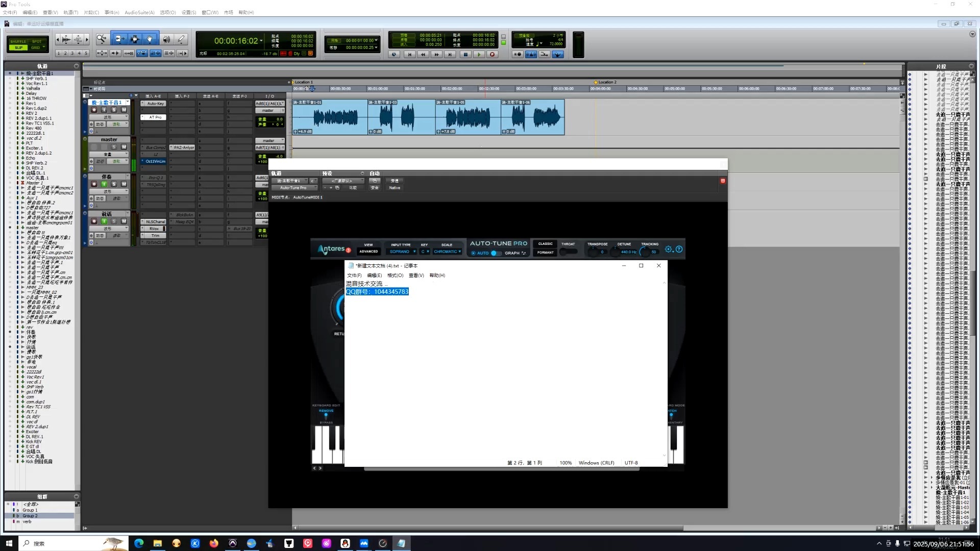Open the PAZ-Anlyzr insert
The width and height of the screenshot is (980, 551).
pos(183,147)
